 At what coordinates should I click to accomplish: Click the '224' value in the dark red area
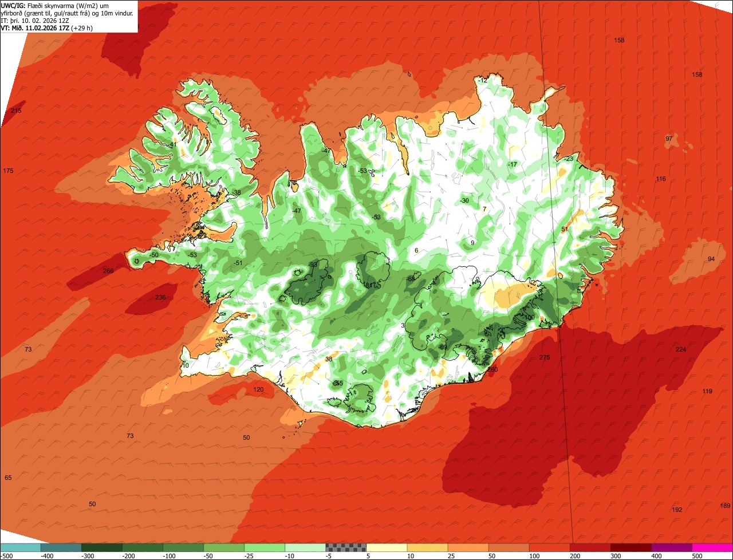(680, 350)
